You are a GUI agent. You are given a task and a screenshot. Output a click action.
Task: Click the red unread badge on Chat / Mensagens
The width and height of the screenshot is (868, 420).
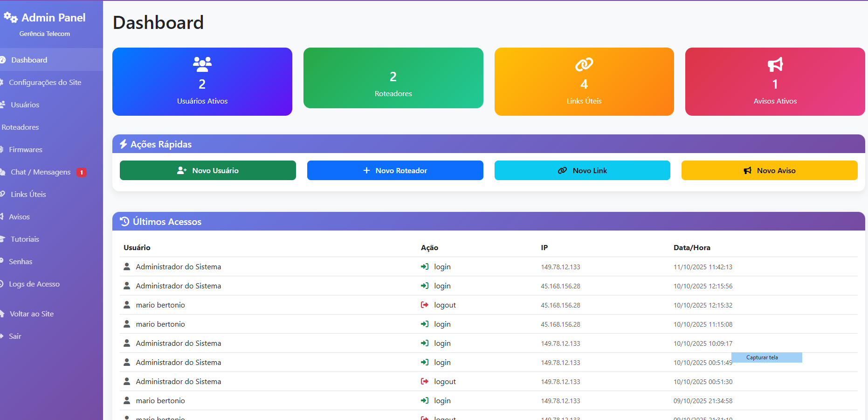point(82,172)
